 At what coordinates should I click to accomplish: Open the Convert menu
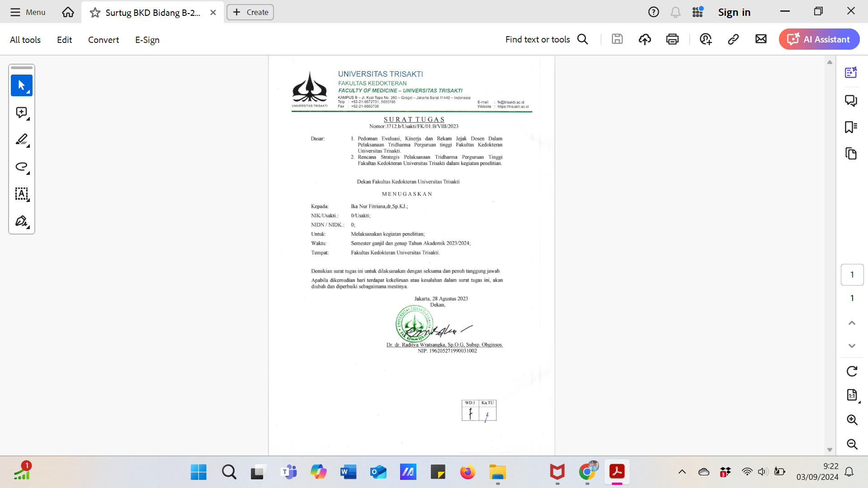[104, 40]
